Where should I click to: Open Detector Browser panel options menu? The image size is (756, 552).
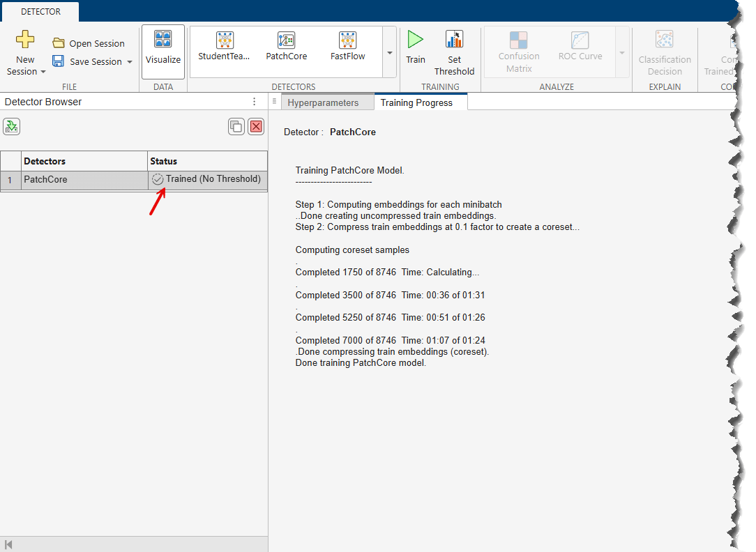coord(254,102)
